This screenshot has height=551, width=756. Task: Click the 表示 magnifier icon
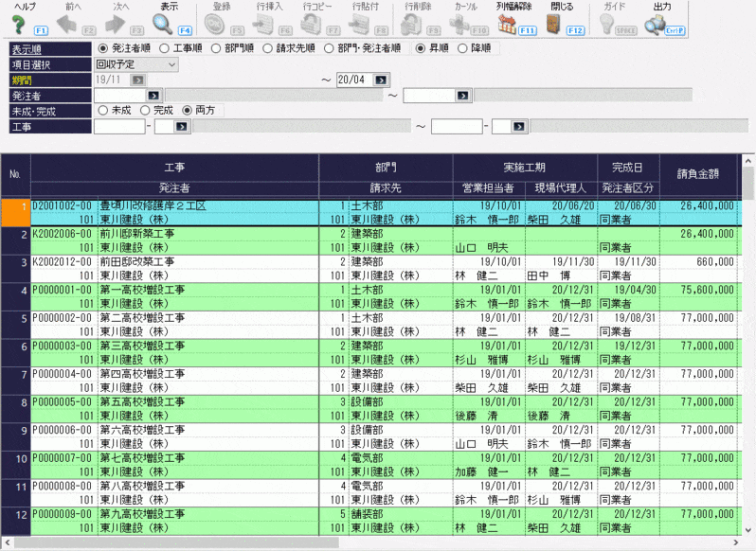click(x=163, y=24)
